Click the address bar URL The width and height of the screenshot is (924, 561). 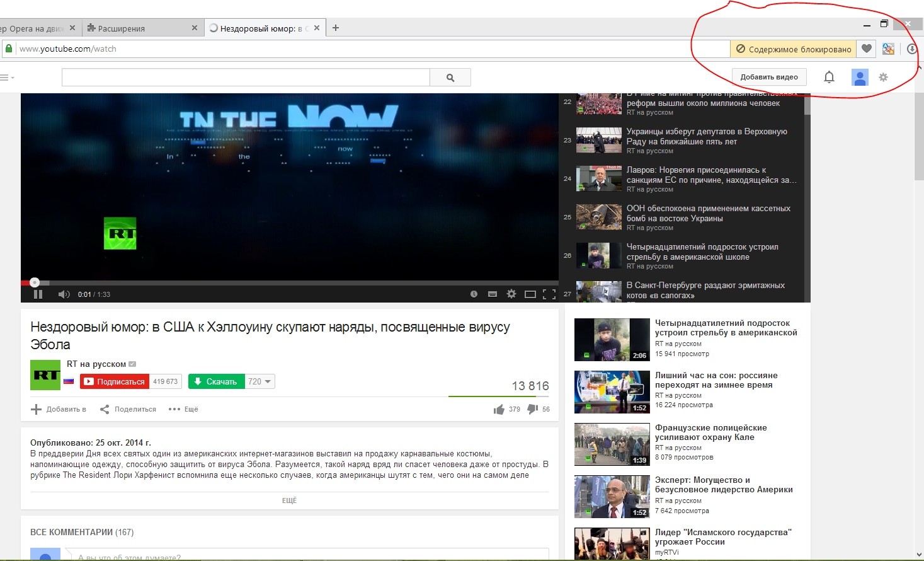click(68, 49)
